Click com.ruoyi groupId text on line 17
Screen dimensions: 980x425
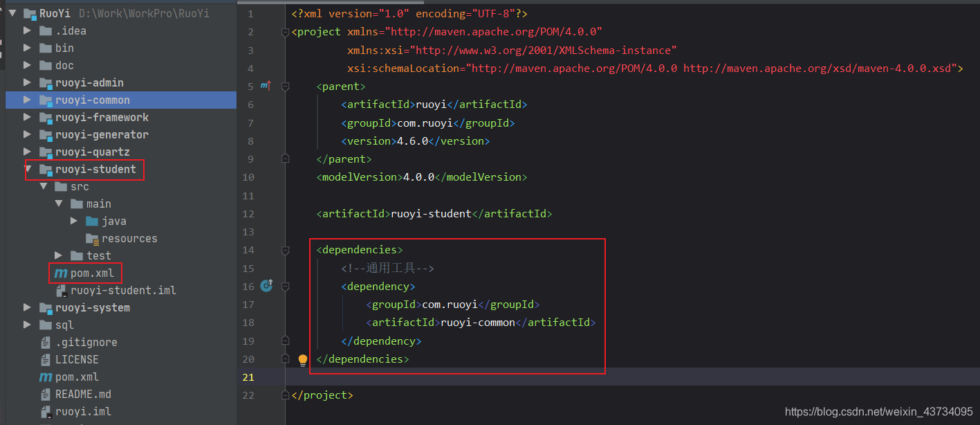(x=450, y=305)
